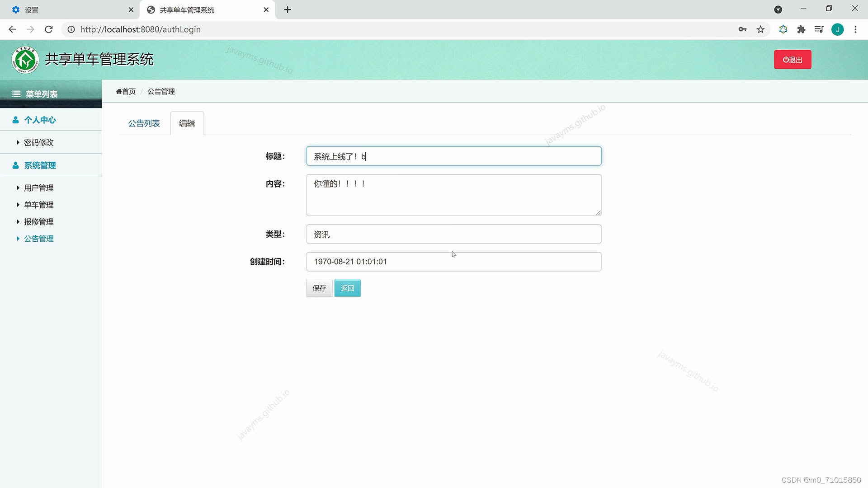868x488 pixels.
Task: Click the J profile avatar icon
Action: tap(837, 29)
